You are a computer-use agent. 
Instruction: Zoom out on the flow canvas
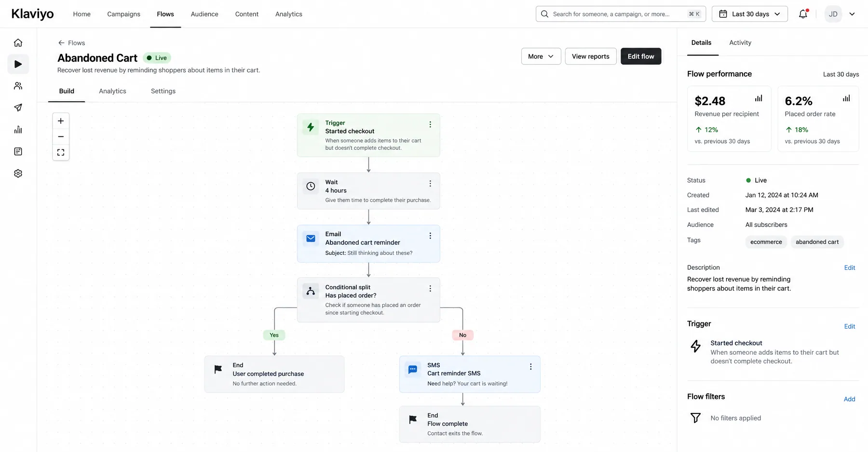point(61,136)
